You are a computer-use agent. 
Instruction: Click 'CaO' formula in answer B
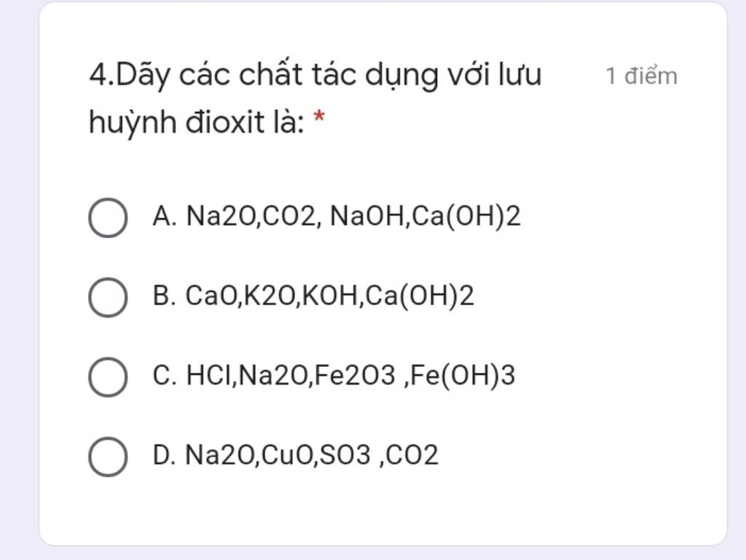211,296
